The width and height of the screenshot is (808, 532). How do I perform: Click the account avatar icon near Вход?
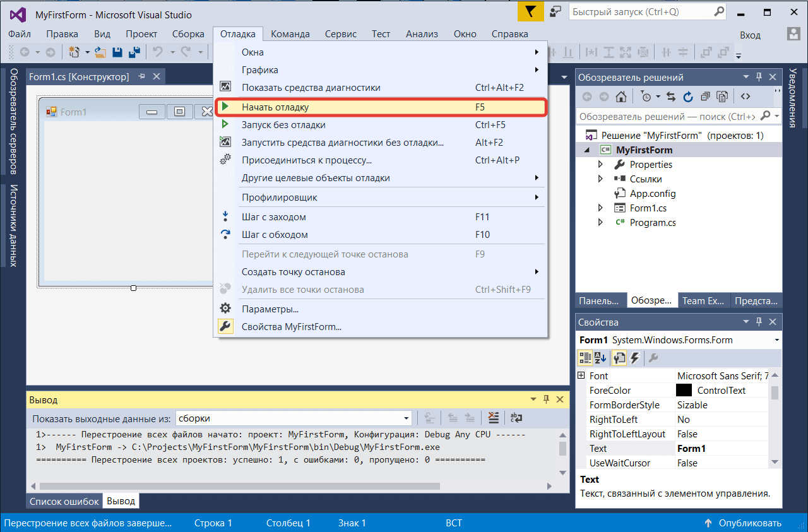pyautogui.click(x=794, y=34)
